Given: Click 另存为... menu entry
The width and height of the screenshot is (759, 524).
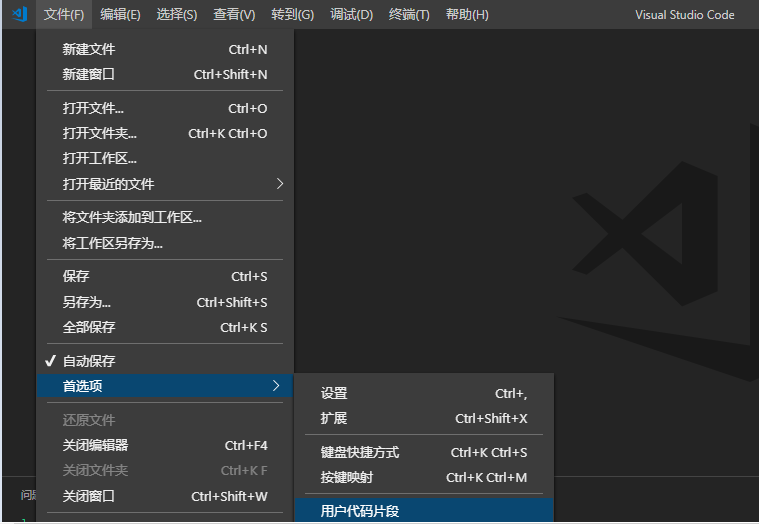Looking at the screenshot, I should [x=165, y=302].
